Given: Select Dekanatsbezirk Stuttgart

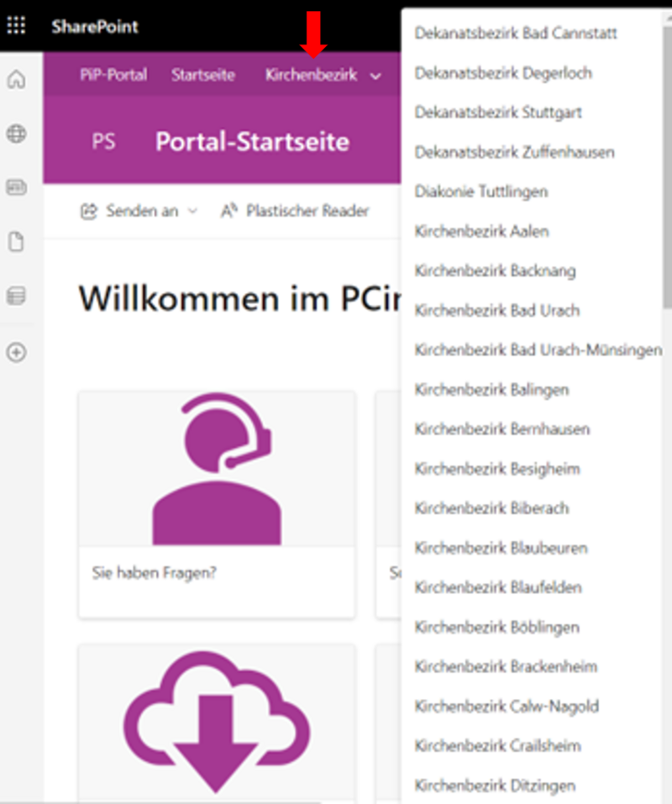Looking at the screenshot, I should pyautogui.click(x=498, y=113).
